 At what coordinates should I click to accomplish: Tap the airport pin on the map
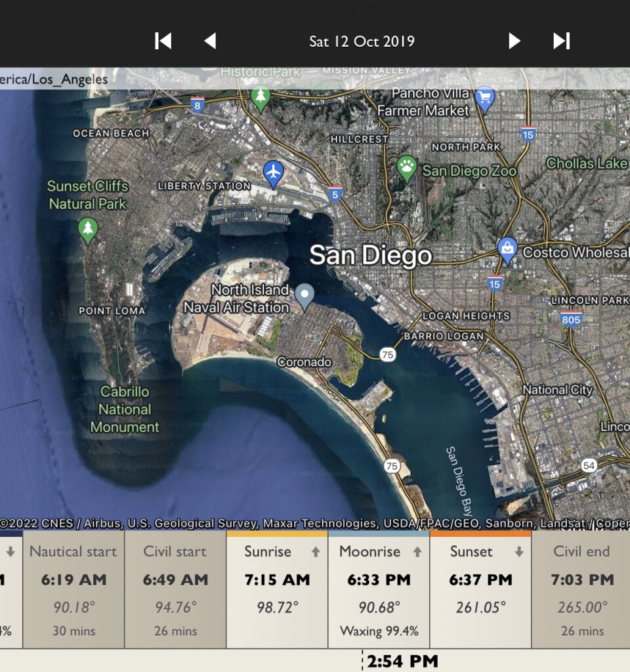(273, 175)
